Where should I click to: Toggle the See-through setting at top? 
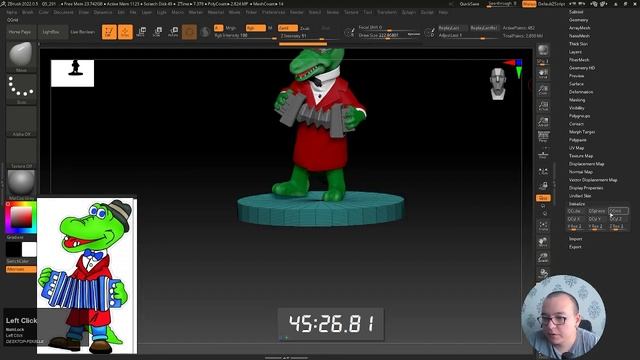click(x=502, y=4)
